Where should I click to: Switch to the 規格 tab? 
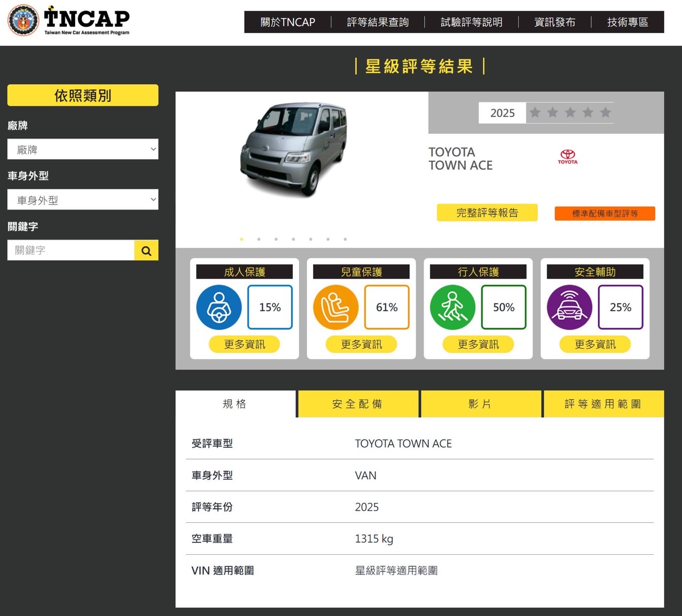(x=235, y=404)
